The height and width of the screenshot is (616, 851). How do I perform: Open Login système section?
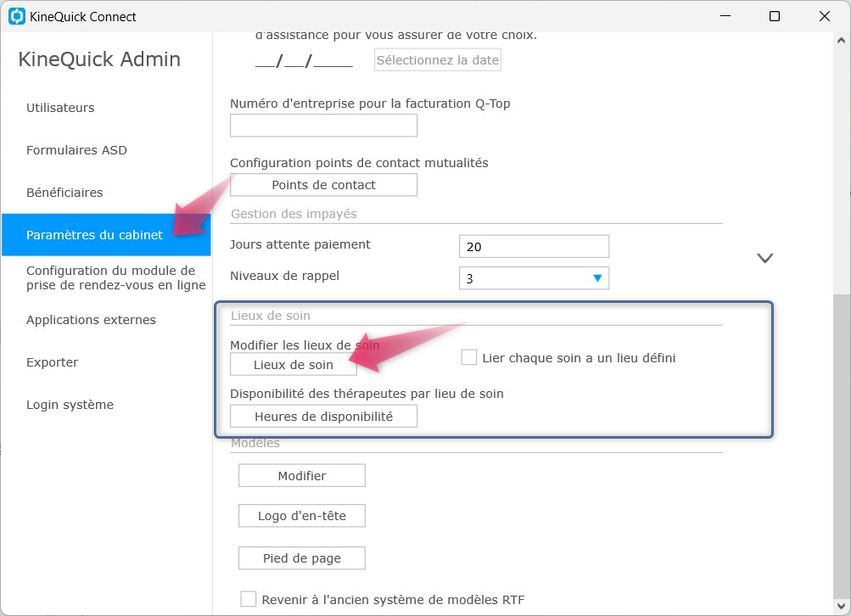pyautogui.click(x=70, y=405)
